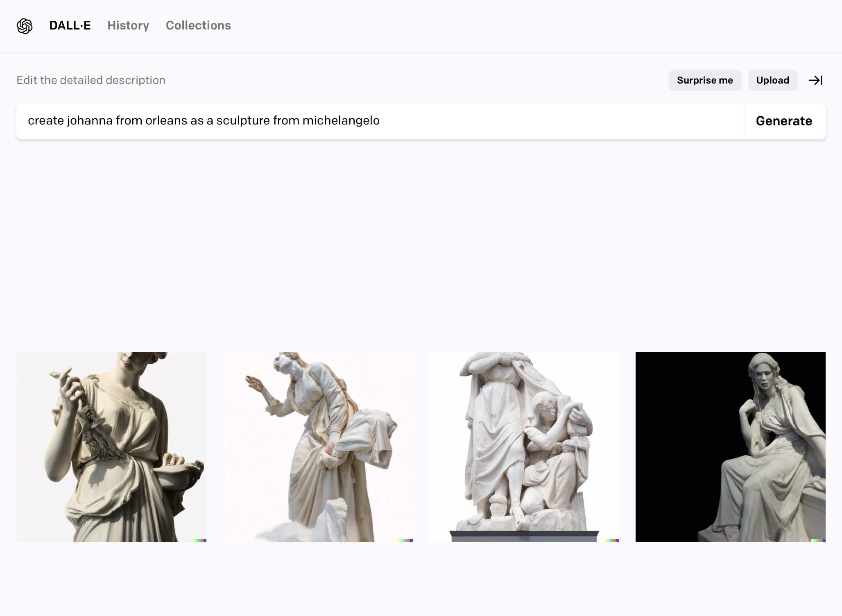Click the OpenAI logo icon
This screenshot has height=616, width=842.
[x=25, y=26]
